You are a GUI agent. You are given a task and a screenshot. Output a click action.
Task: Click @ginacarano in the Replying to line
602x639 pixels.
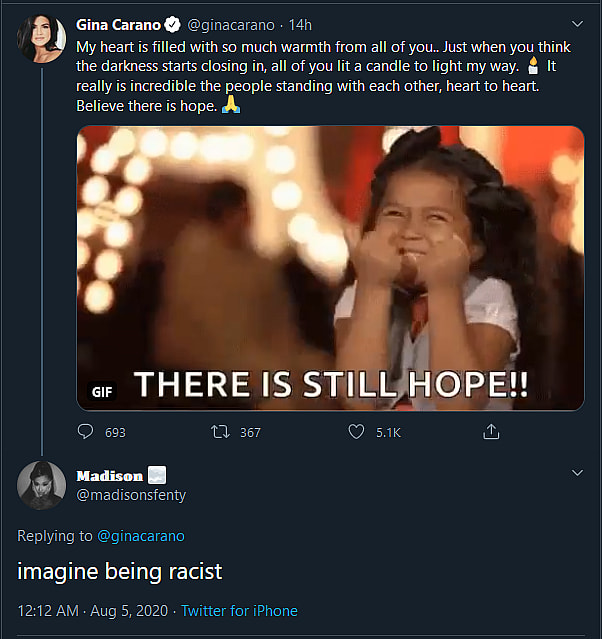[141, 536]
